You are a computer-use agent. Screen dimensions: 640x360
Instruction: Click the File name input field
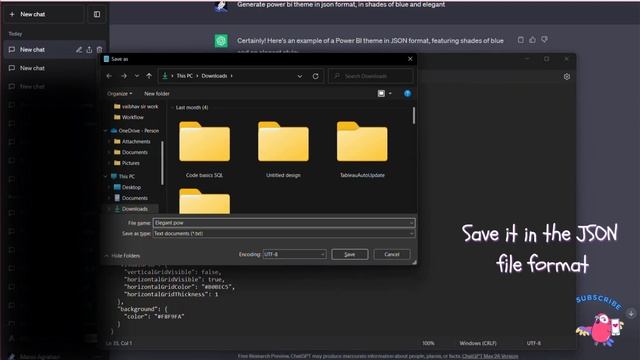point(284,223)
